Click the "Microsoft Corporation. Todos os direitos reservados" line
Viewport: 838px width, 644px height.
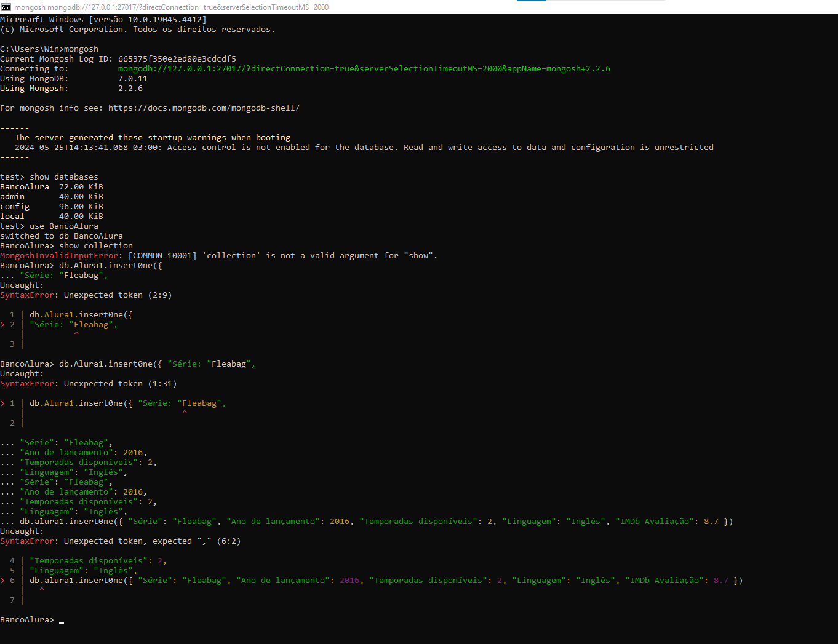[138, 30]
